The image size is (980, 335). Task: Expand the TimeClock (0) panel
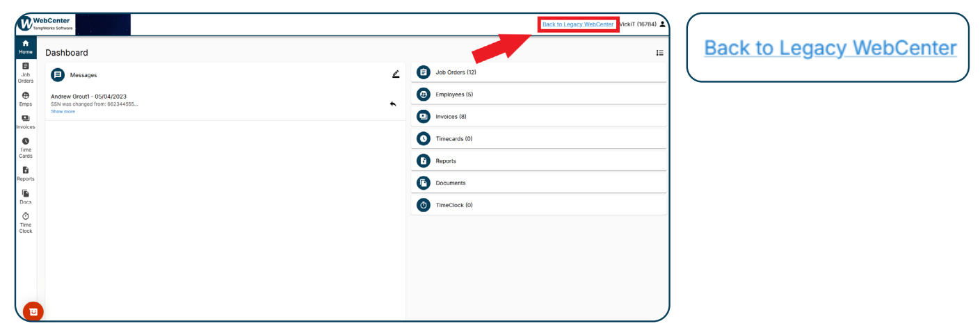coord(539,205)
